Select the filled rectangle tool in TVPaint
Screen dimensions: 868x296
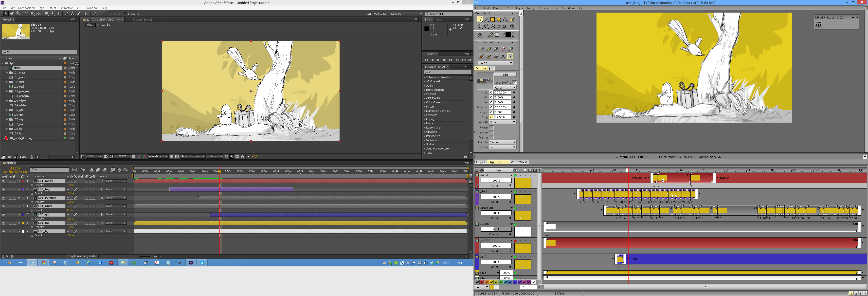(x=493, y=19)
